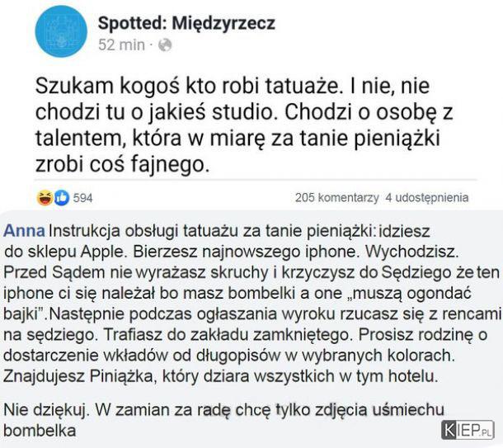The image size is (503, 448).
Task: Show who reacted via the 594 count
Action: click(x=82, y=198)
